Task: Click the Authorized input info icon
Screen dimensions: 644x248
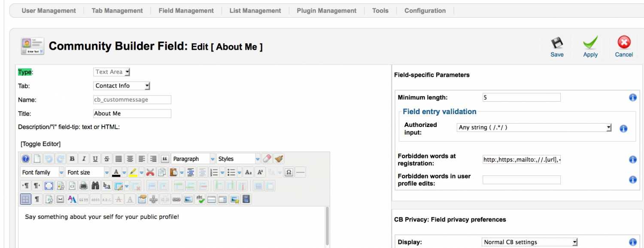Action: [x=624, y=128]
